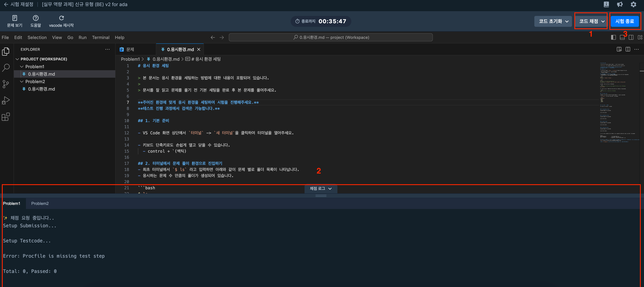Click the 도움말 help icon
The image size is (644, 287).
click(35, 18)
